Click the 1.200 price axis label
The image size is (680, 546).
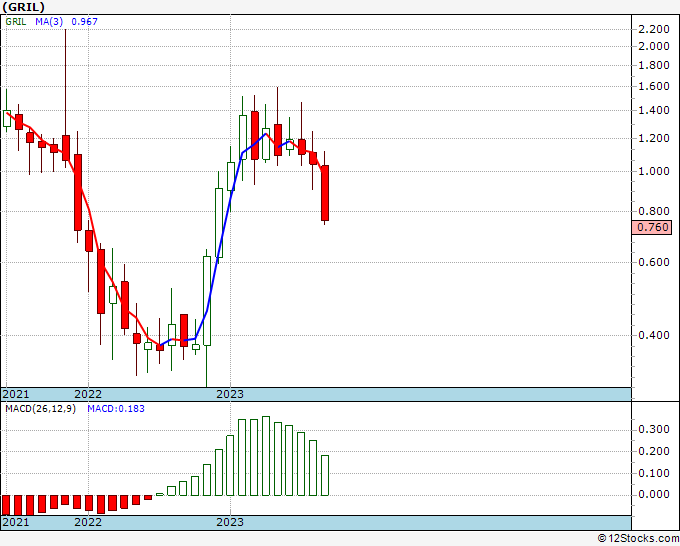click(654, 138)
